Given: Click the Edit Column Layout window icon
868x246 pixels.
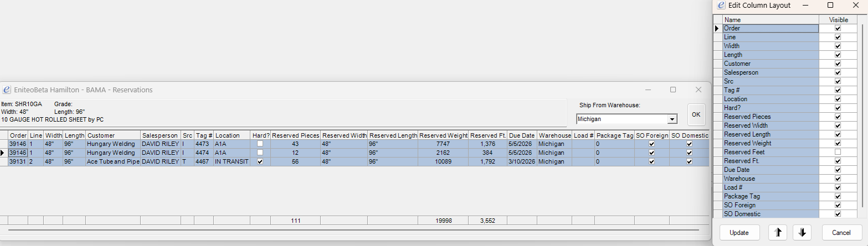Looking at the screenshot, I should (x=721, y=5).
